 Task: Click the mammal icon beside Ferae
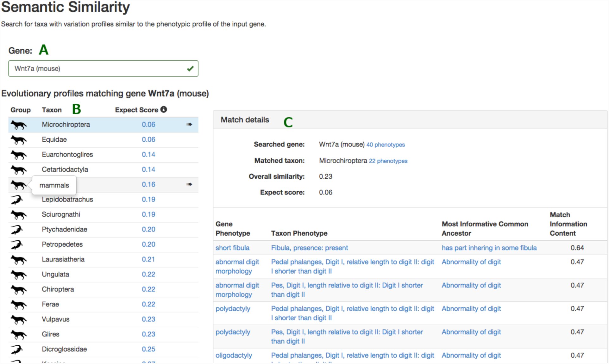point(19,305)
